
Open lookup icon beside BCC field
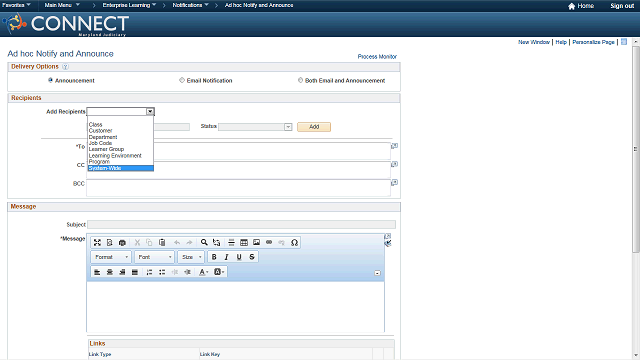[394, 182]
